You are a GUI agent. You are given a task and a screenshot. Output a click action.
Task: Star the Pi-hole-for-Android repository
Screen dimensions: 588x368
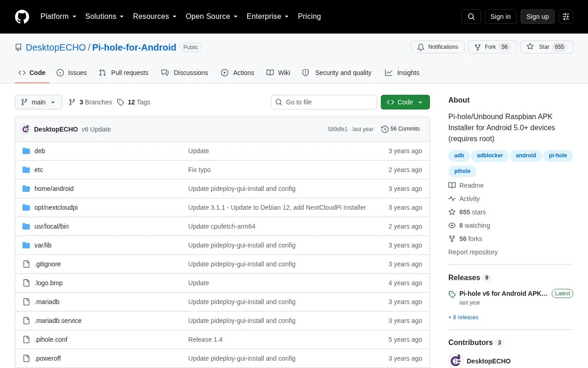point(547,47)
